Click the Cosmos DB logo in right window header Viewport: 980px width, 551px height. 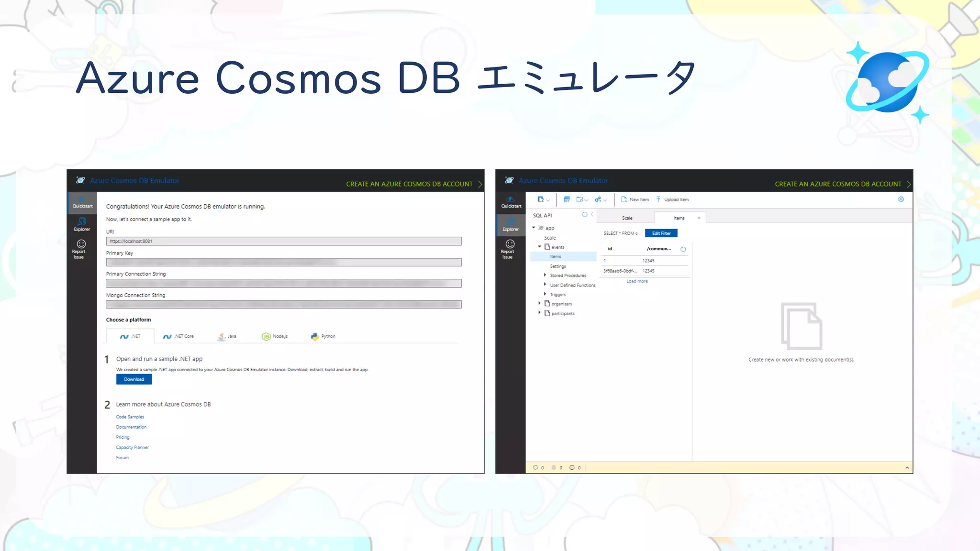(x=509, y=180)
